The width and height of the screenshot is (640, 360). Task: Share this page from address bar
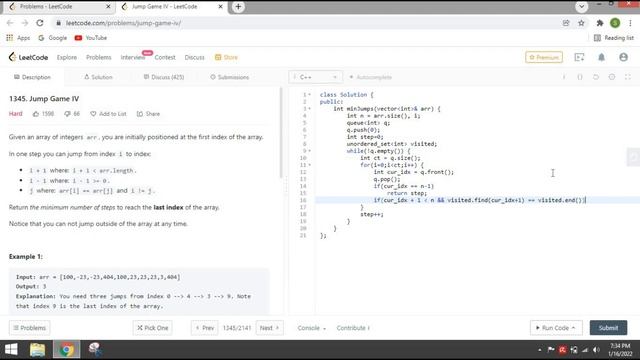(566, 23)
